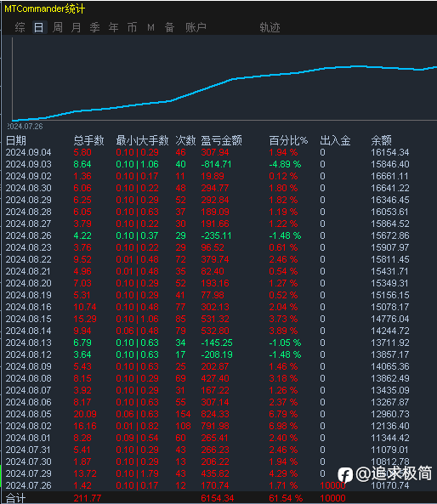This screenshot has width=437, height=504.
Task: Click total lots value 10.74
Action: 85,307
